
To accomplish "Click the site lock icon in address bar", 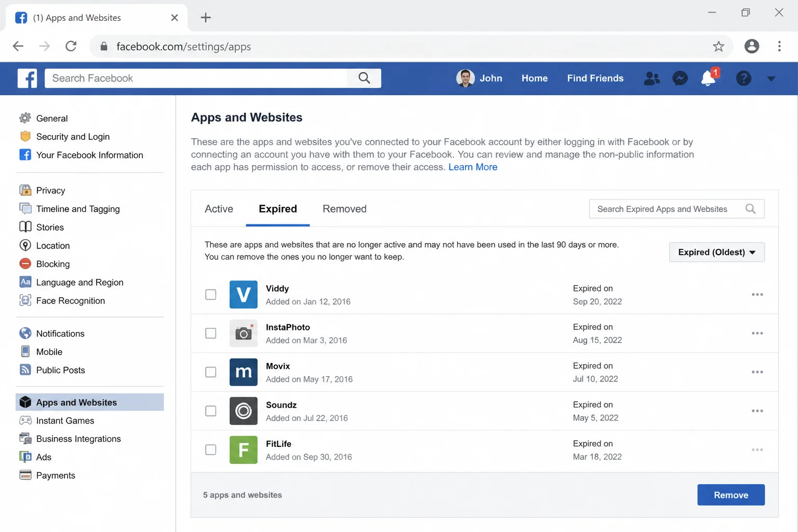I will point(104,46).
